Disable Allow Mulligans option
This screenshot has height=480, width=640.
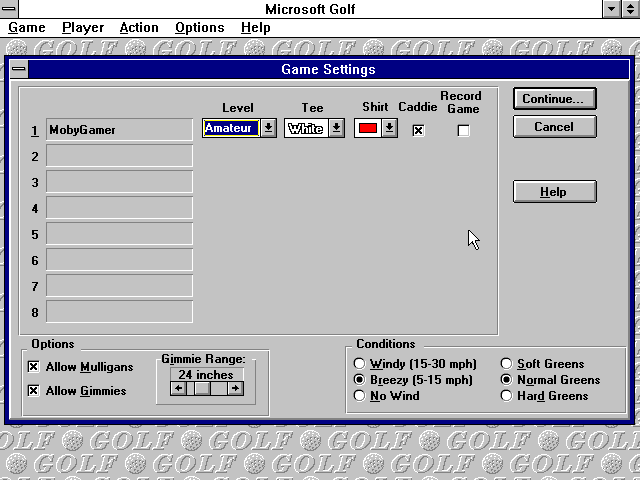(x=34, y=367)
